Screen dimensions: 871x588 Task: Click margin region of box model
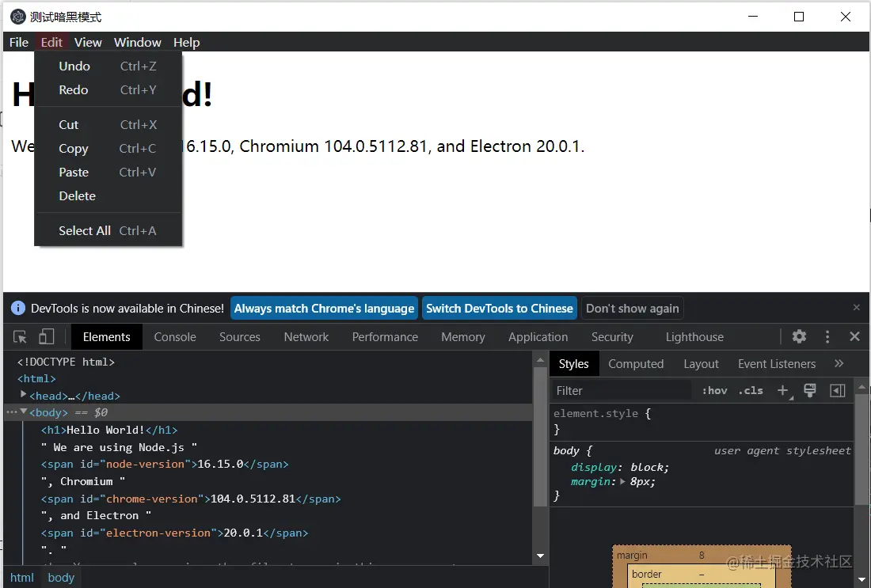tap(702, 556)
